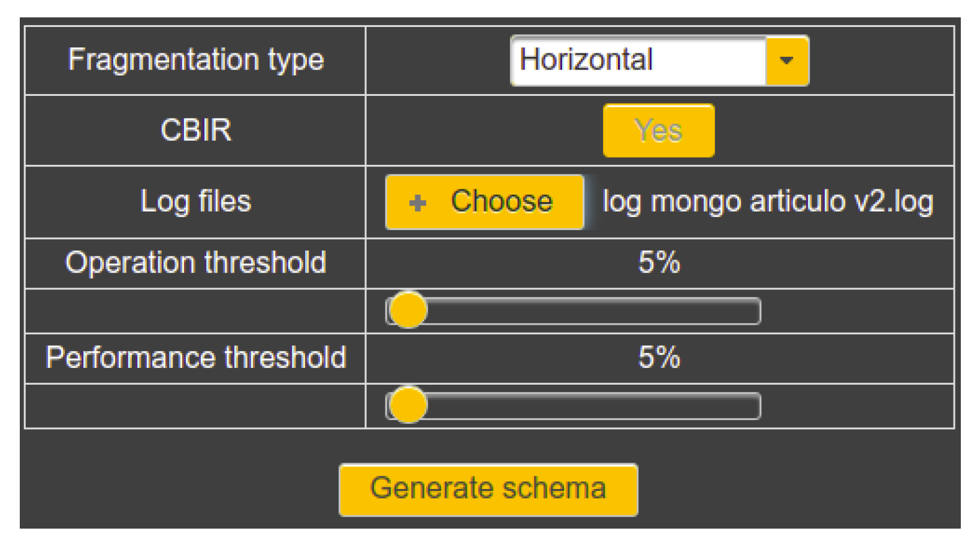Viewport: 980px width, 543px height.
Task: Open the Fragmentation type dropdown arrow
Action: tap(787, 61)
